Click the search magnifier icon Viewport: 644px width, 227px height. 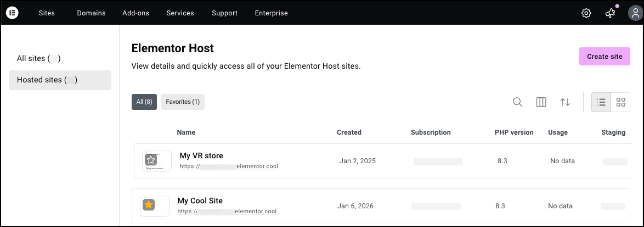tap(517, 102)
